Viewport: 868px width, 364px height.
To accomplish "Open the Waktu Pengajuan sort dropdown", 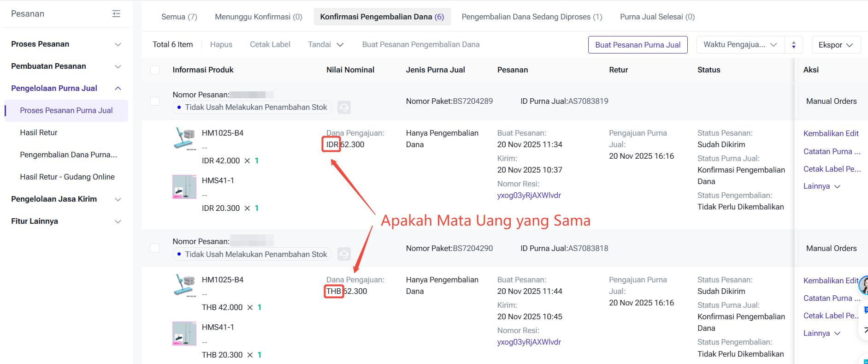I will (740, 45).
